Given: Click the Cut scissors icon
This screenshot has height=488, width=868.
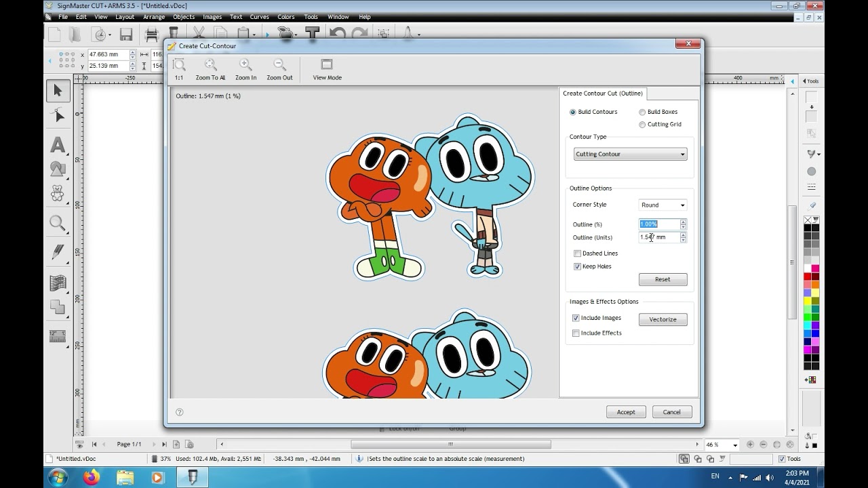Looking at the screenshot, I should [x=199, y=34].
